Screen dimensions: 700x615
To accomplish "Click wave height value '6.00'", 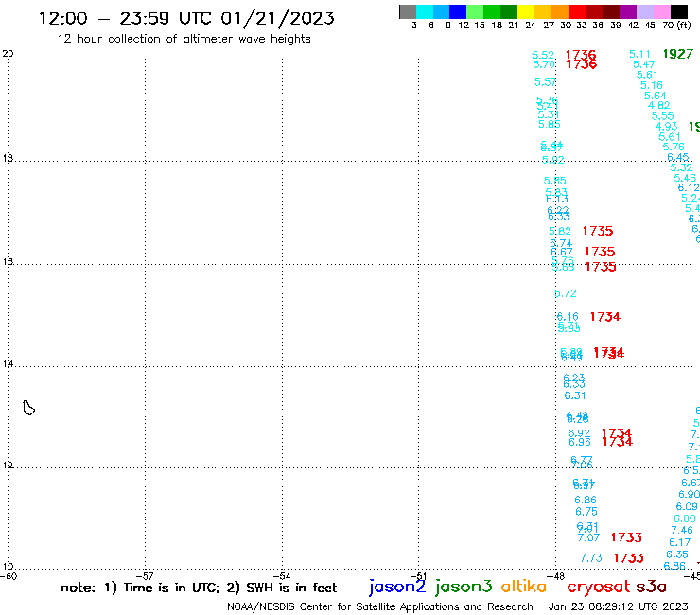I will click(x=685, y=519).
